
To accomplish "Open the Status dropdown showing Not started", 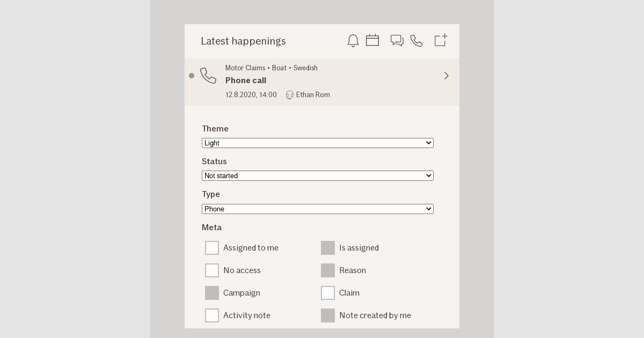I will click(318, 175).
